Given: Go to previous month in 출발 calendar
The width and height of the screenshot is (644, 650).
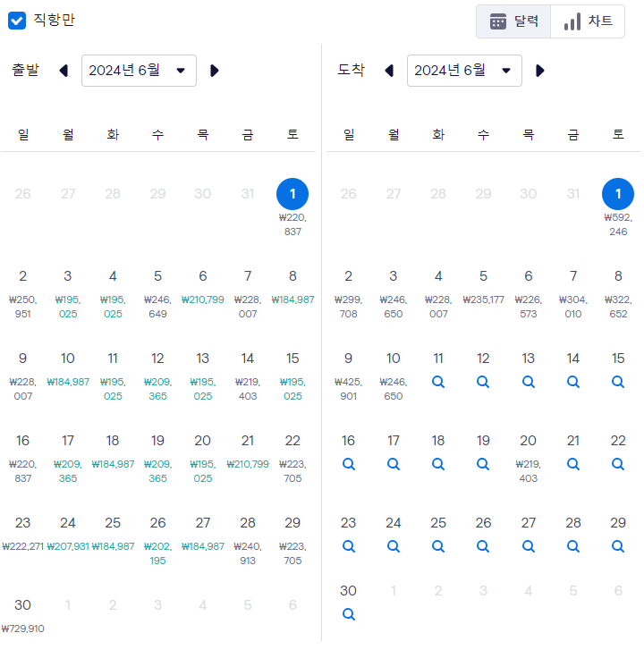Looking at the screenshot, I should click(64, 71).
